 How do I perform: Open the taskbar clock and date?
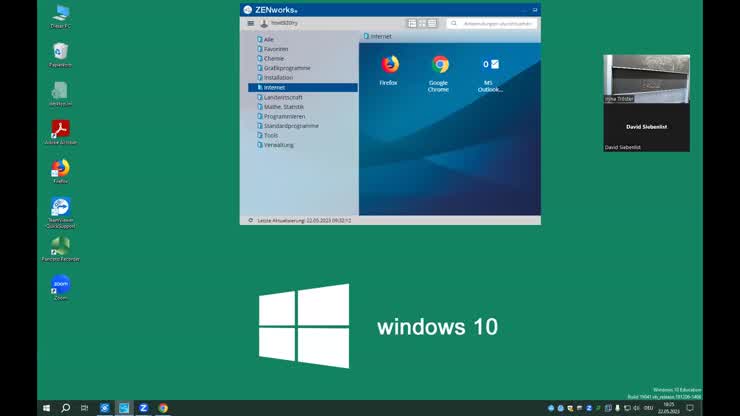pyautogui.click(x=669, y=408)
